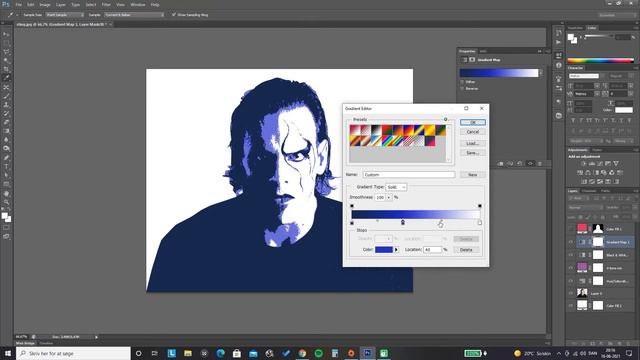Viewport: 640px width, 360px height.
Task: Delete the selected color stop
Action: click(x=466, y=249)
